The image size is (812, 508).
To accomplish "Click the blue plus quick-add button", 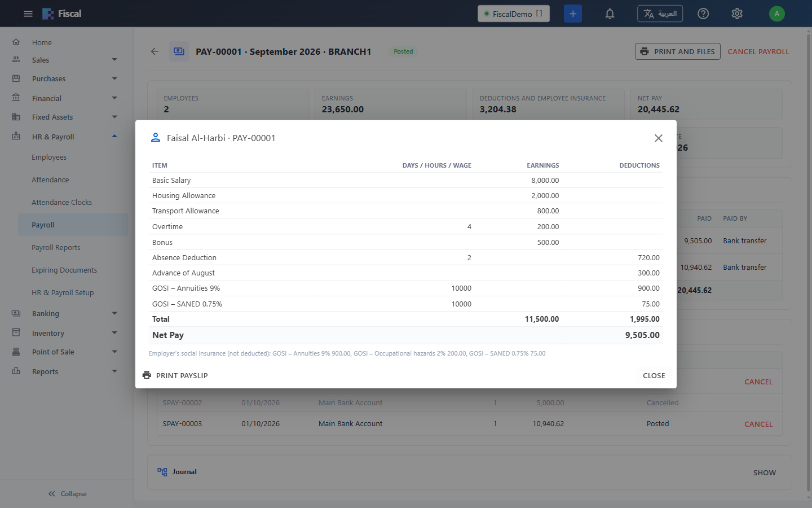I will (573, 14).
